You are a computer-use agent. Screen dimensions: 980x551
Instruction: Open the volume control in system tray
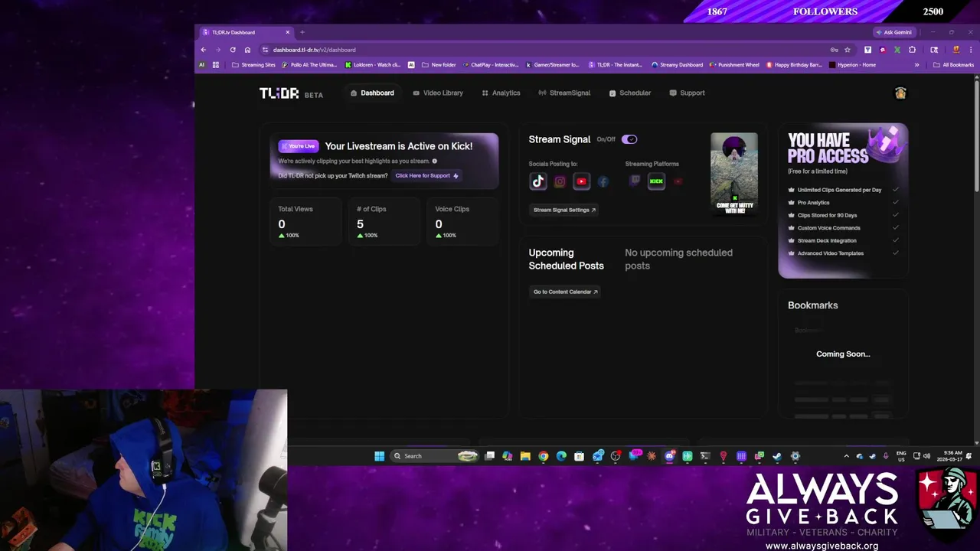926,456
